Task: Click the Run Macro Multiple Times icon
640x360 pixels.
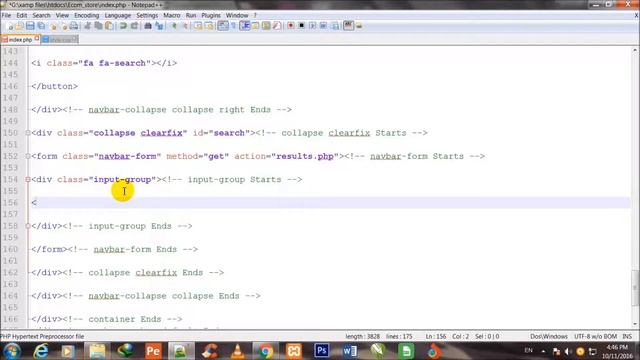Action: (x=323, y=26)
